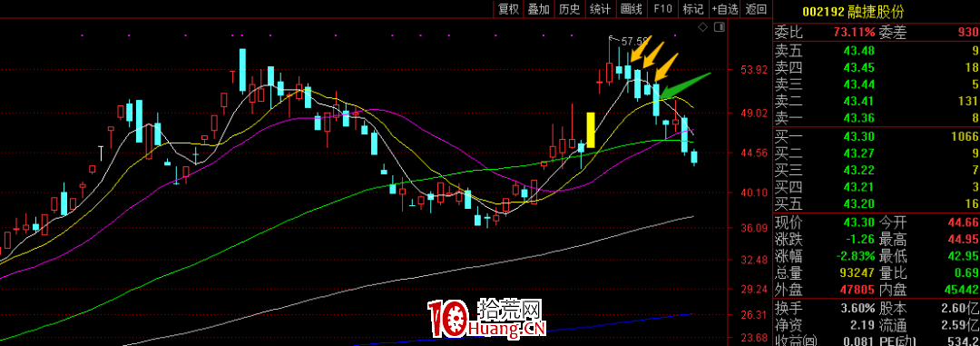Click the 股本 2.60亿 value
This screenshot has height=346, width=980.
(959, 309)
